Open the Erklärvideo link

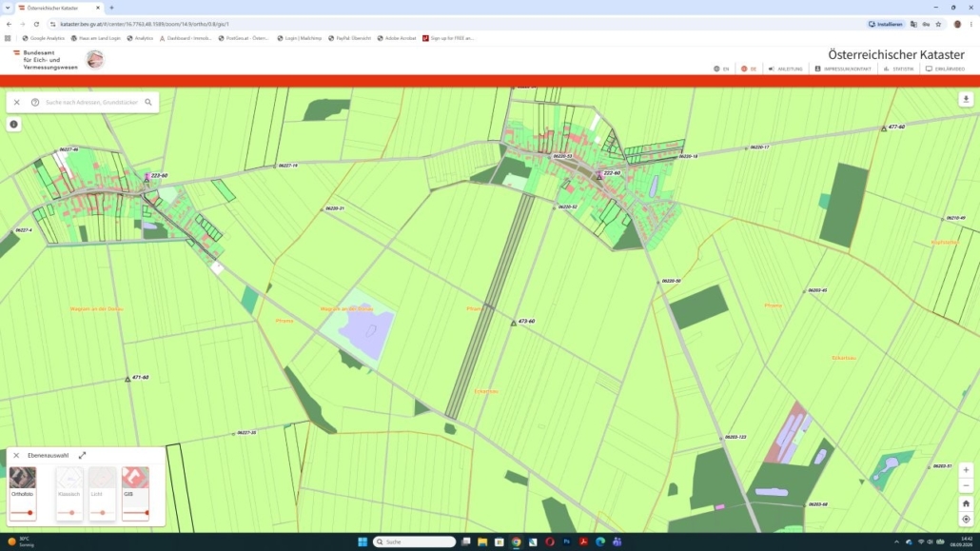(x=945, y=69)
